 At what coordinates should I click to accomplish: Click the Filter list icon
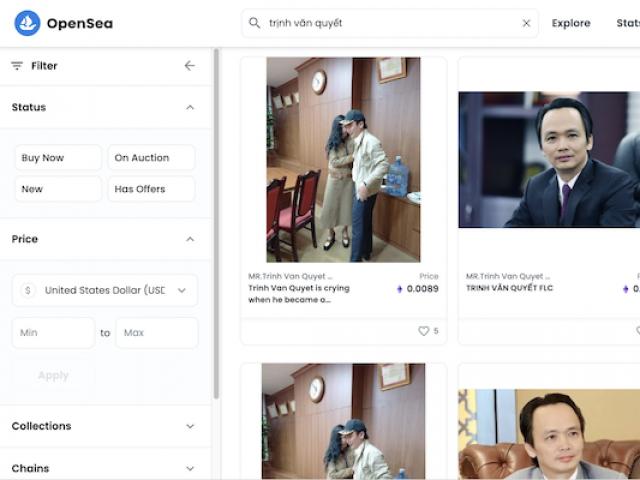17,66
